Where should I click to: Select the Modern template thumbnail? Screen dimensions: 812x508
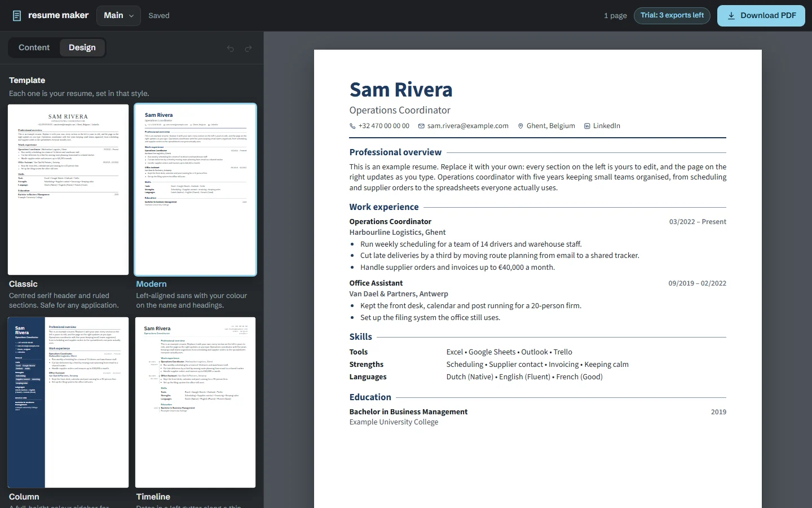[196, 190]
